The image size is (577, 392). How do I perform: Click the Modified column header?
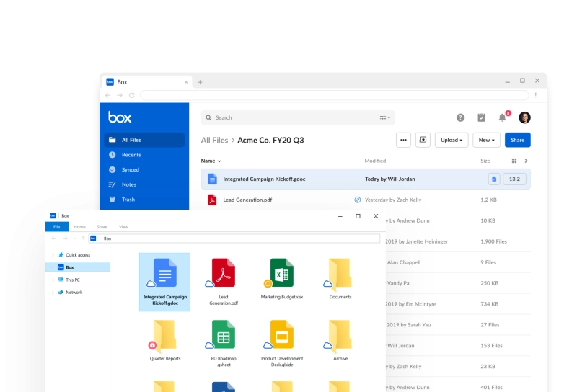coord(375,161)
